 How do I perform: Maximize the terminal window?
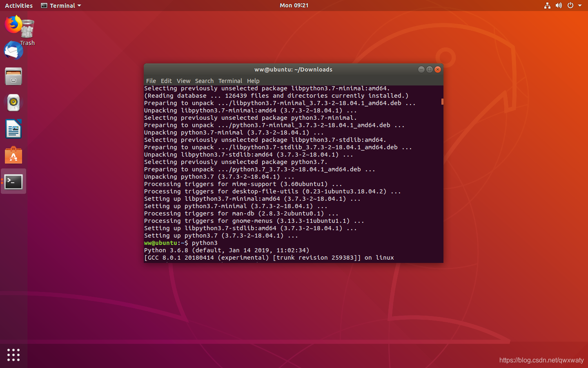coord(430,70)
